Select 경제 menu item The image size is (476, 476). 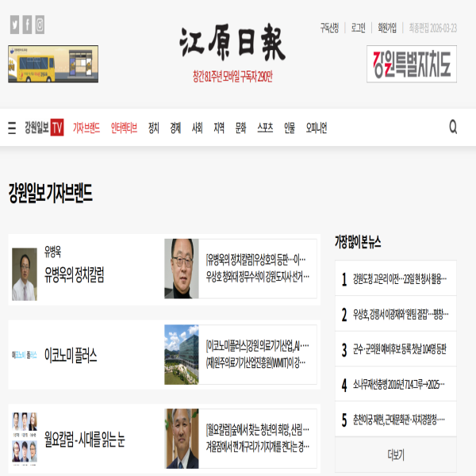(x=175, y=128)
